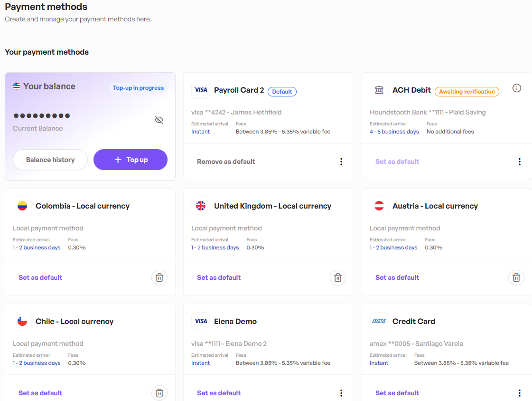This screenshot has width=532, height=401.
Task: Click the Chile flag icon
Action: (22, 321)
